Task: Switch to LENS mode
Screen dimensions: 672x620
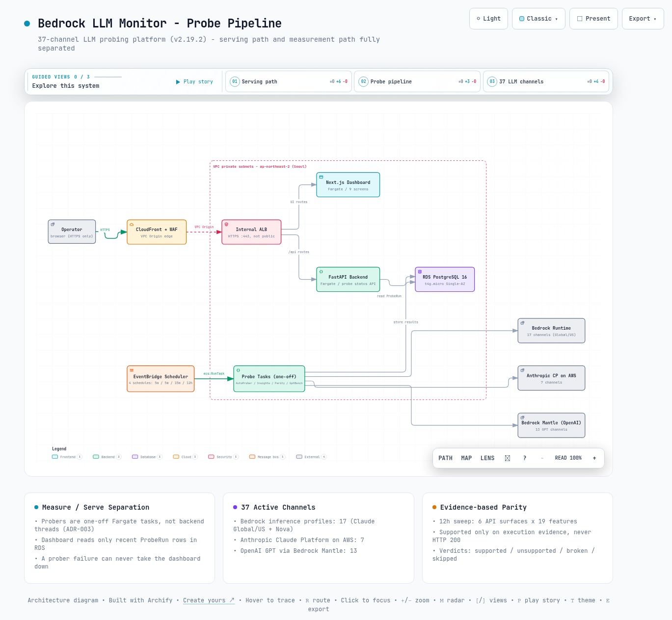Action: [487, 458]
